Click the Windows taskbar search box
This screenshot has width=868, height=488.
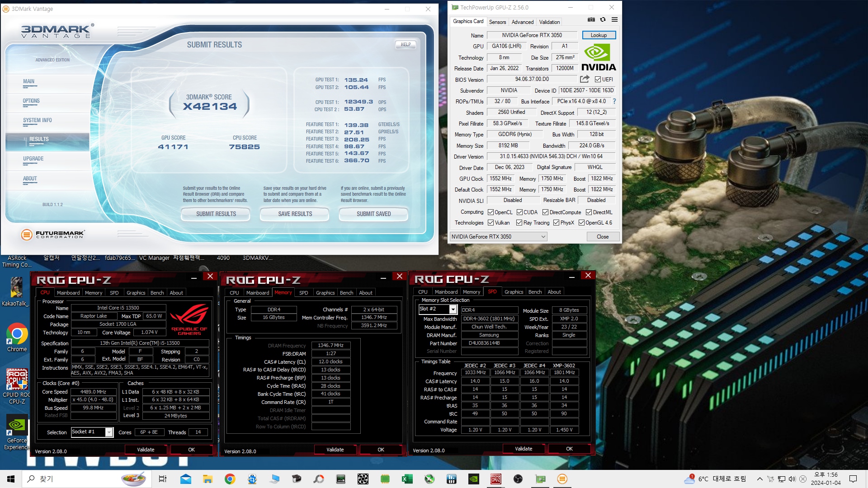pyautogui.click(x=87, y=479)
